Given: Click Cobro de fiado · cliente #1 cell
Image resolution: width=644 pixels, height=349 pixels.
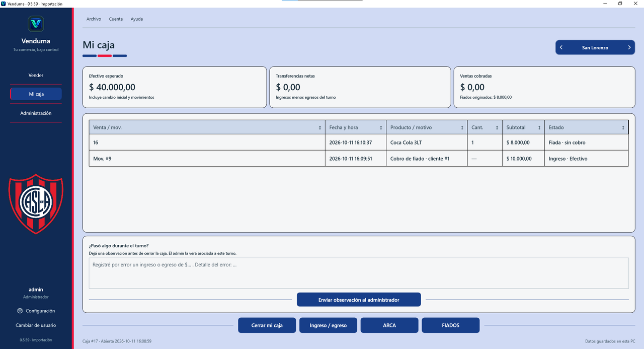Looking at the screenshot, I should point(427,159).
